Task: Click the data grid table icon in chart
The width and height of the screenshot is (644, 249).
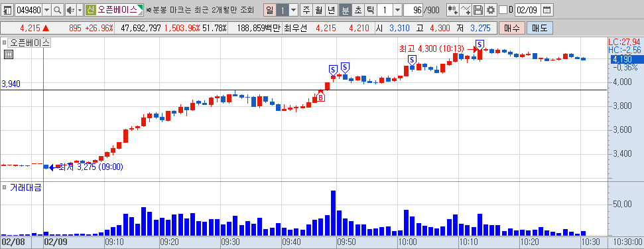Action: (x=9, y=54)
